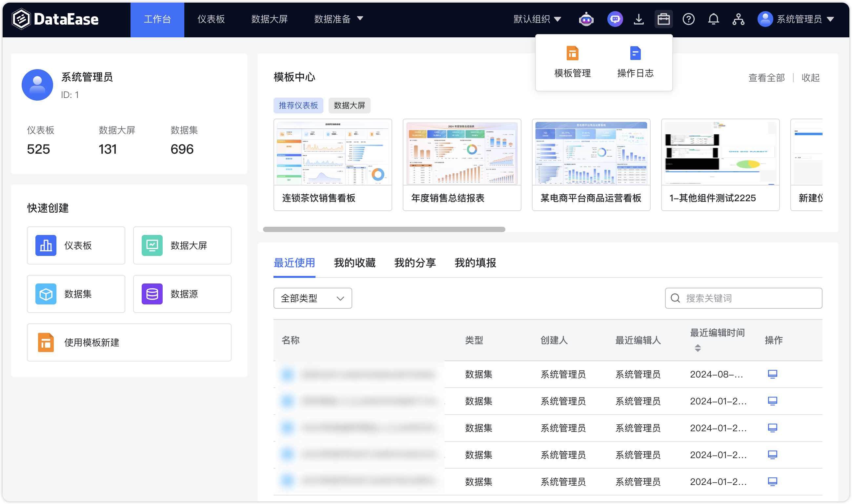Click the 类型 column header

tap(474, 340)
